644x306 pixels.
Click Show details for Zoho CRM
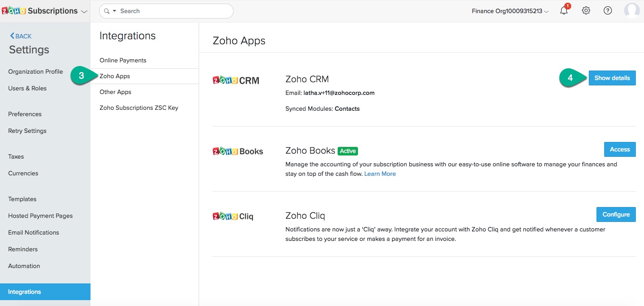tap(612, 78)
